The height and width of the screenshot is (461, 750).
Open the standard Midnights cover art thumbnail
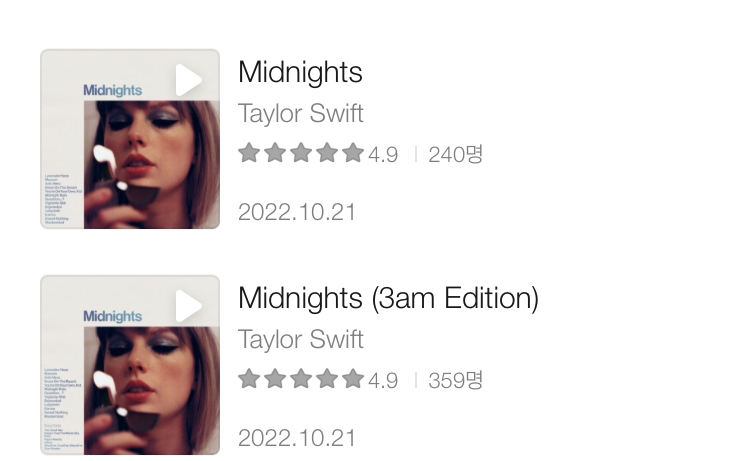(x=130, y=139)
